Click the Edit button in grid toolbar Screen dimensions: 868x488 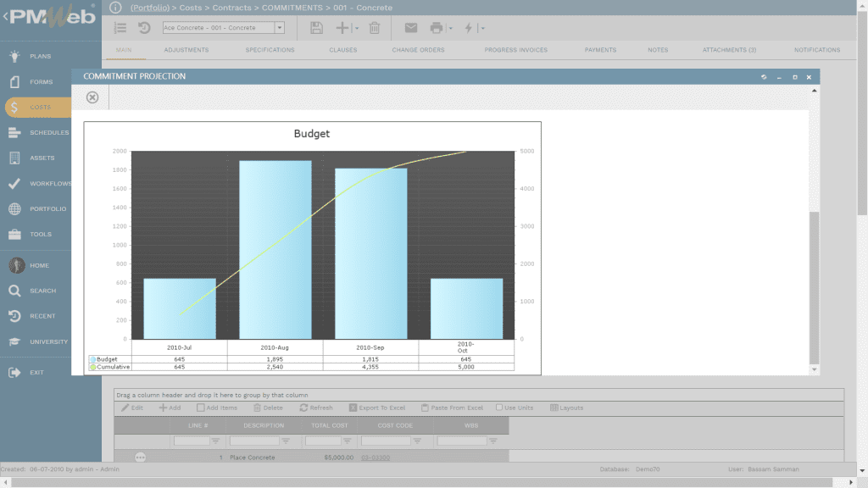point(132,408)
